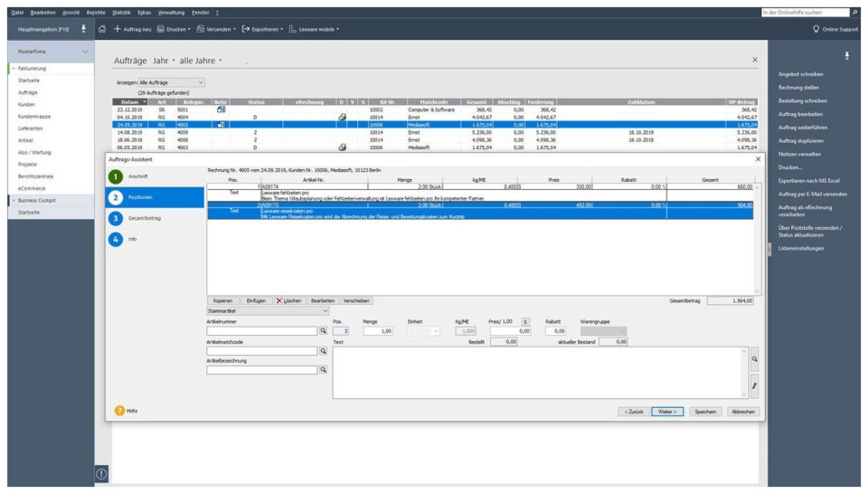Screen dimensions: 868x494
Task: Click the search icon next to Artikelmatchcode
Action: click(x=323, y=351)
